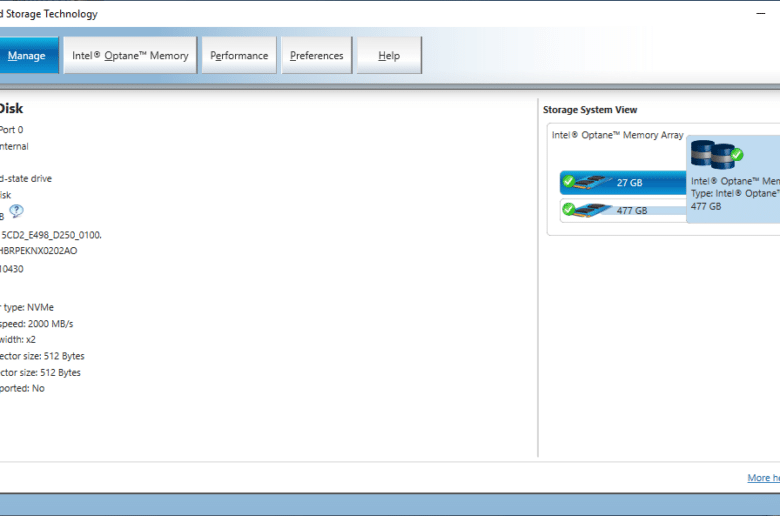Click the 'width: x2' text

[x=18, y=340]
